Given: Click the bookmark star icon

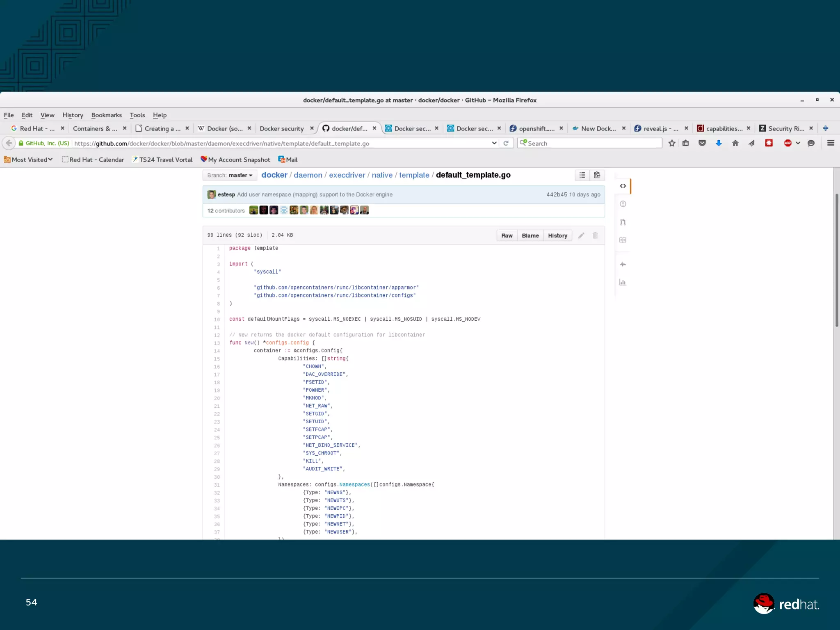Looking at the screenshot, I should click(x=671, y=143).
